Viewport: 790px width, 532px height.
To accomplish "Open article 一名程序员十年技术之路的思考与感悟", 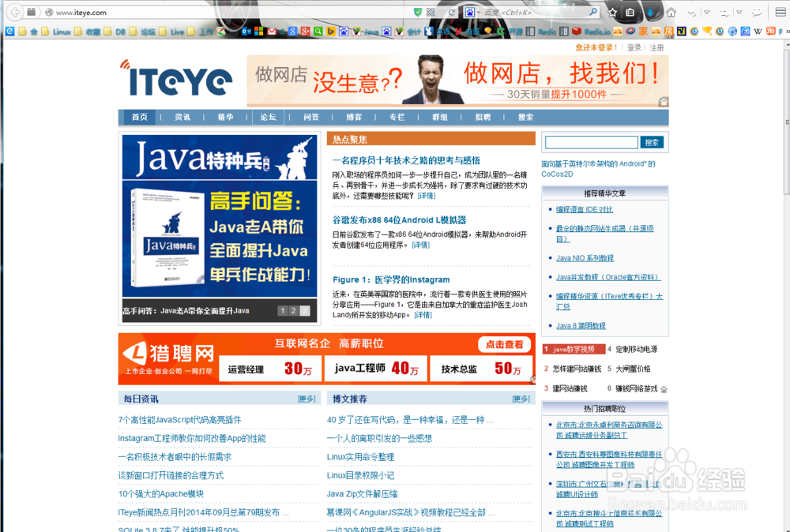I will pyautogui.click(x=406, y=160).
